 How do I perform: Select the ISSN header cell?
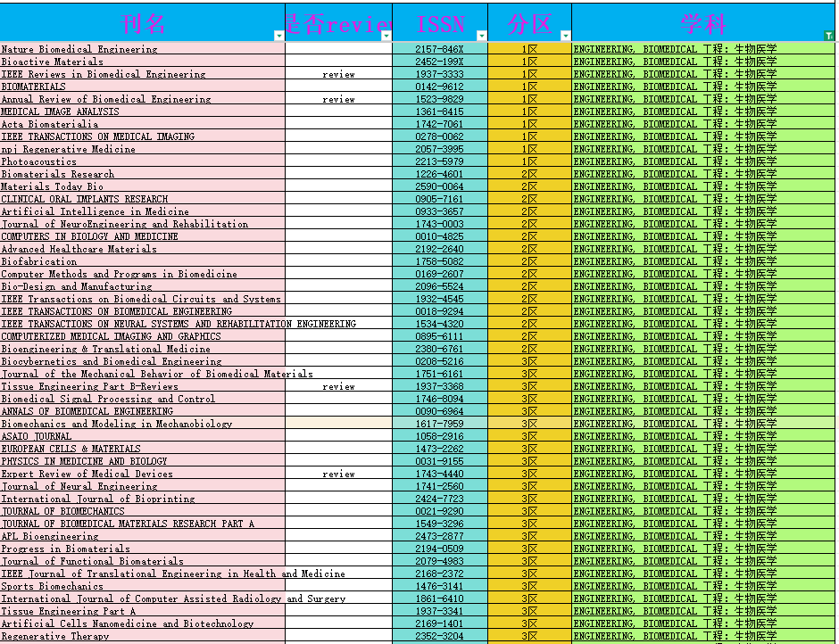[x=440, y=22]
